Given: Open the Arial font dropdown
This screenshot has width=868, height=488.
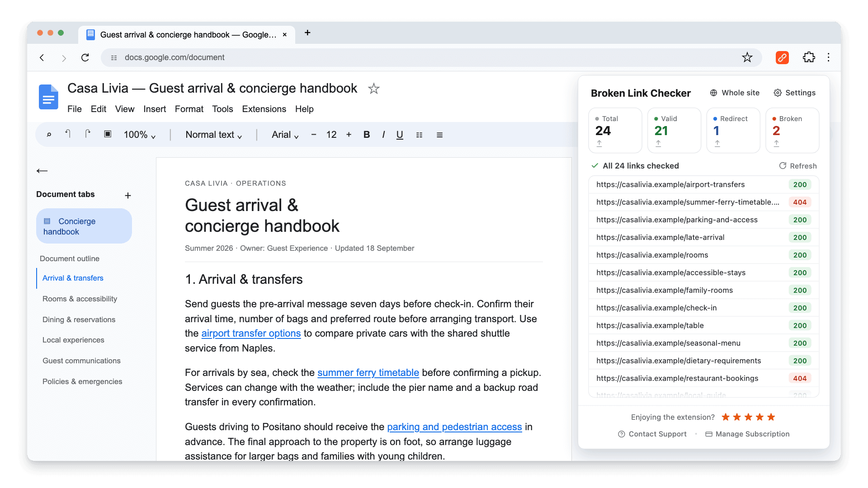Looking at the screenshot, I should (285, 135).
